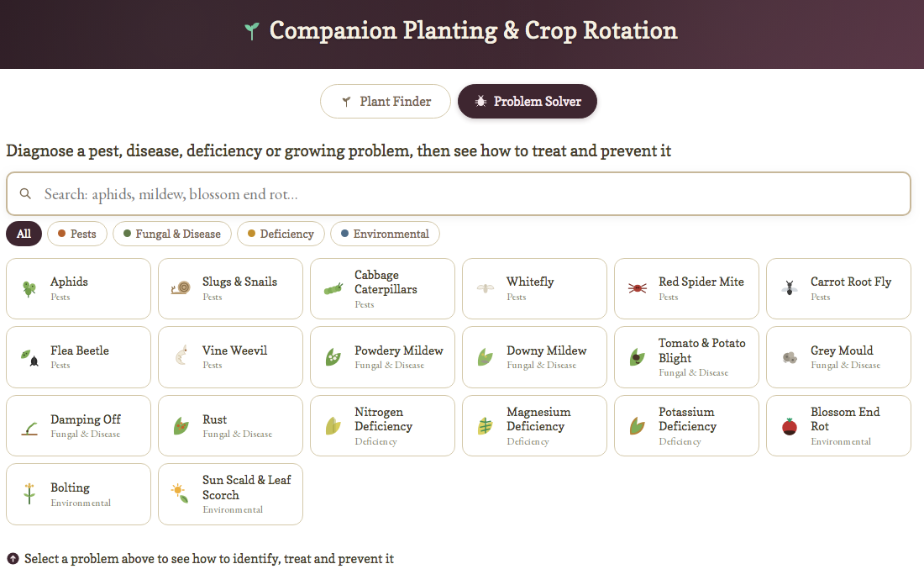The height and width of the screenshot is (585, 924).
Task: Click the Whitefly insect icon
Action: (x=485, y=288)
